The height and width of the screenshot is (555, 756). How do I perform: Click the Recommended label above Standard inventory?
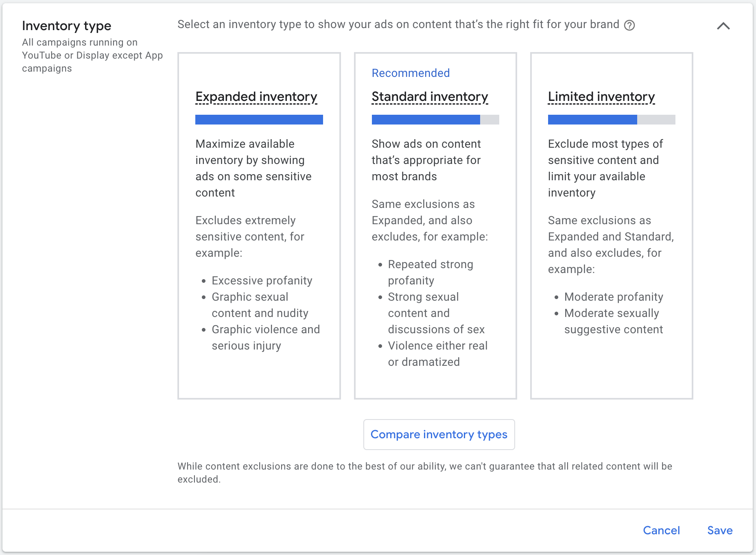click(410, 73)
